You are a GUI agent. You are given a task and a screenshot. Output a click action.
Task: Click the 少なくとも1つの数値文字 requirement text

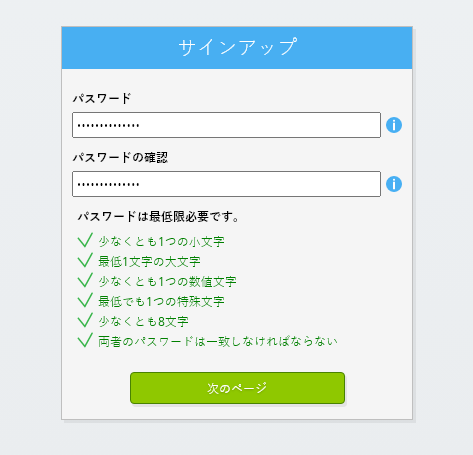167,282
